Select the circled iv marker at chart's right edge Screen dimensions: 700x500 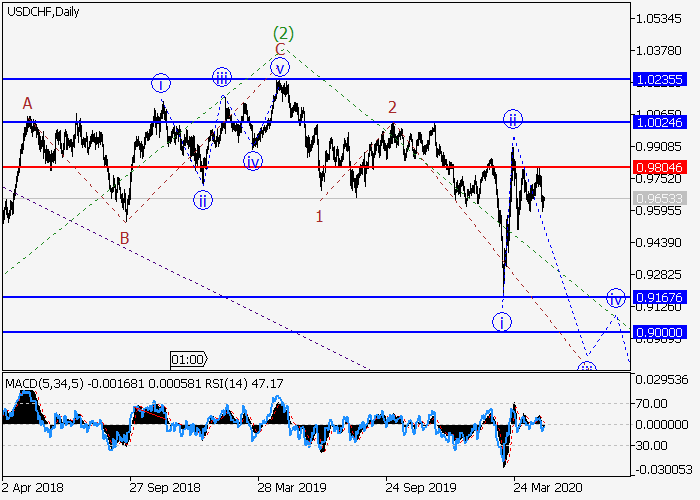pos(616,298)
